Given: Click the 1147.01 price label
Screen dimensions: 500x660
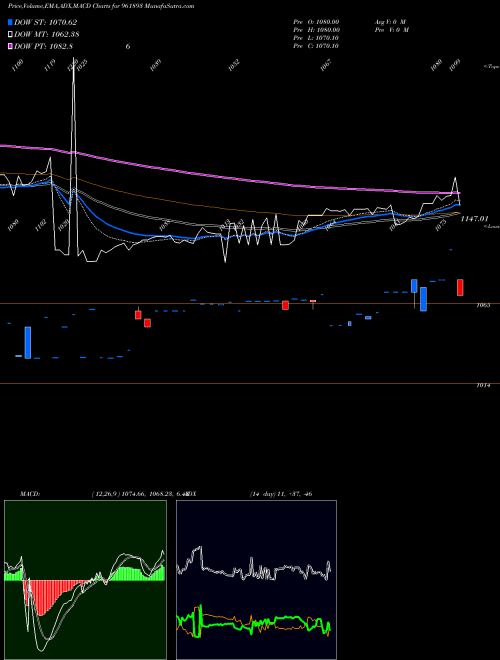Looking at the screenshot, I should pos(474,218).
